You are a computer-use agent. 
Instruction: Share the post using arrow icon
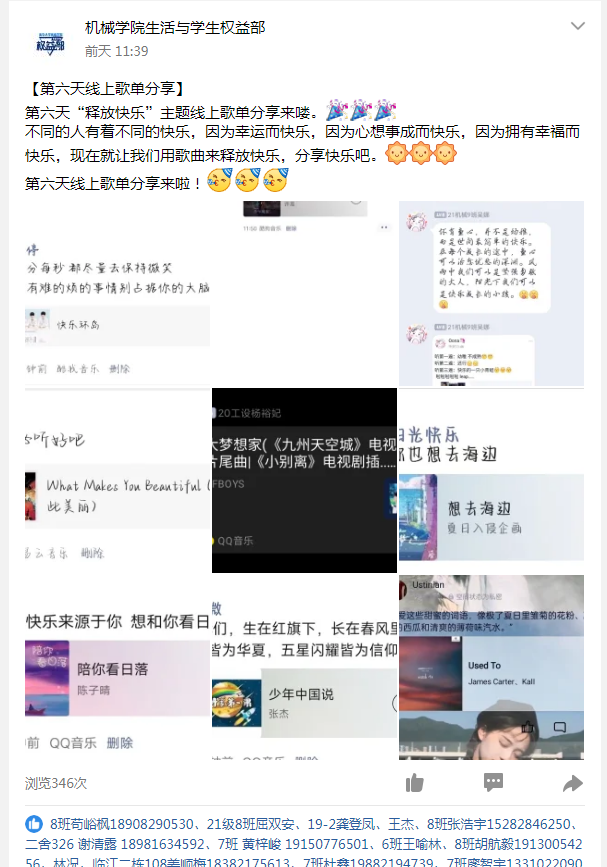[572, 783]
